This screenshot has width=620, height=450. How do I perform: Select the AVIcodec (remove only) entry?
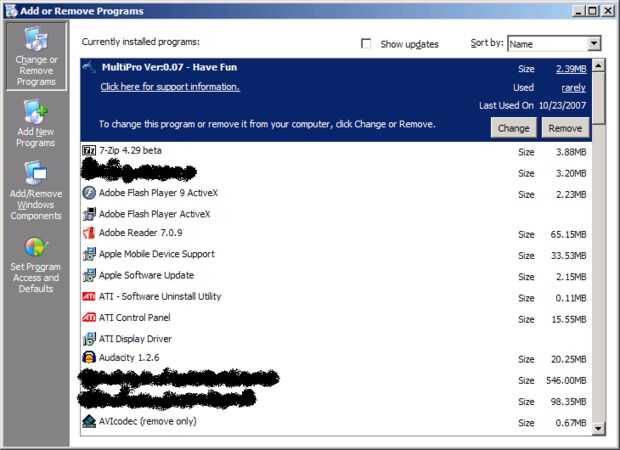(x=336, y=422)
